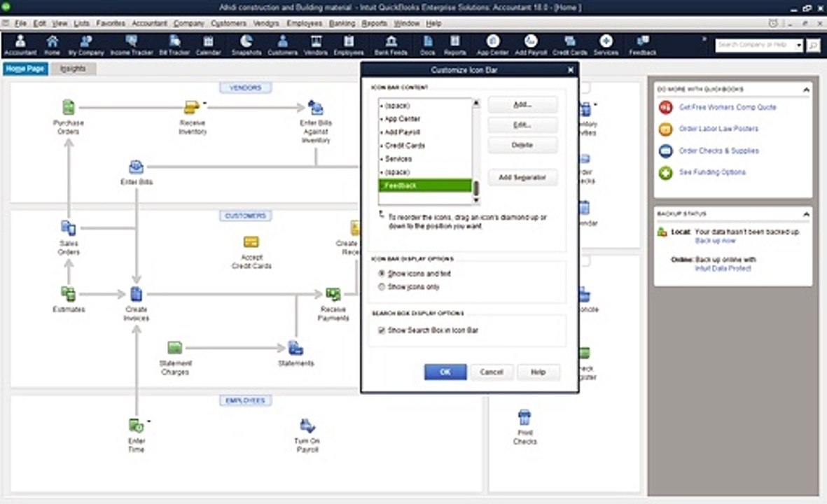Open Credit Cards in the icon bar

[569, 45]
